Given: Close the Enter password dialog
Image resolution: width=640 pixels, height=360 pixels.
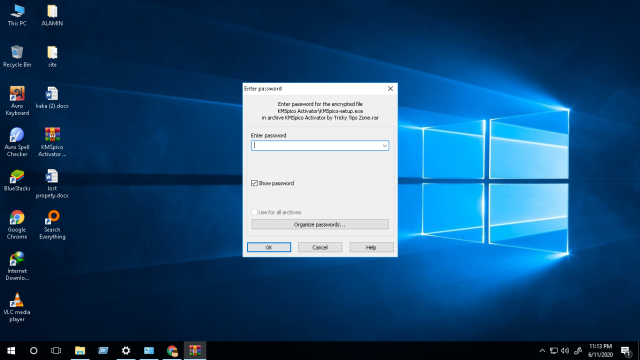Looking at the screenshot, I should click(390, 89).
